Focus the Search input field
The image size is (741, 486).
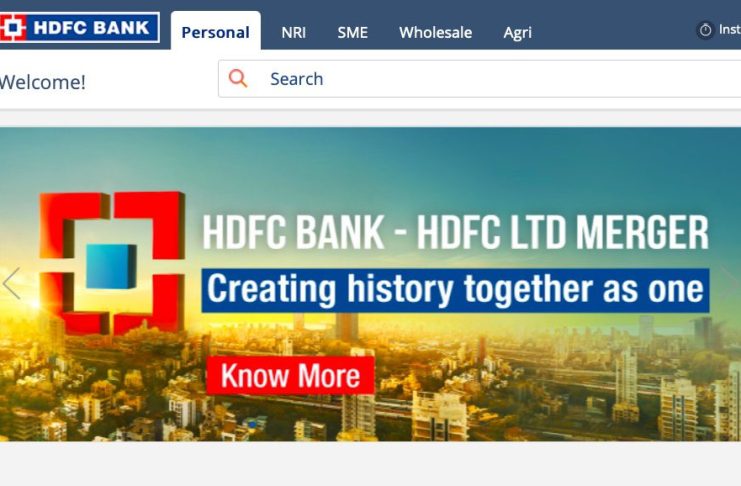[480, 79]
